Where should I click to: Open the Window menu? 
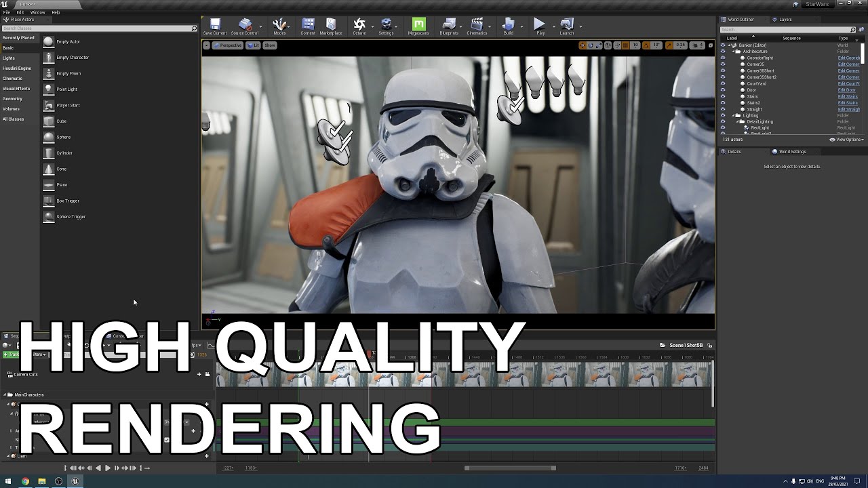tap(38, 12)
